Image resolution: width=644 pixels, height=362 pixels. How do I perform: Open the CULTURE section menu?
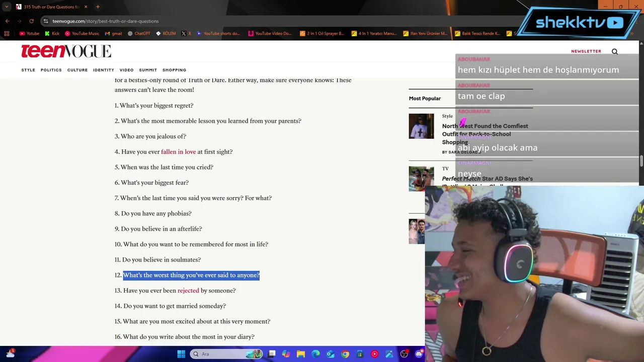(x=77, y=70)
